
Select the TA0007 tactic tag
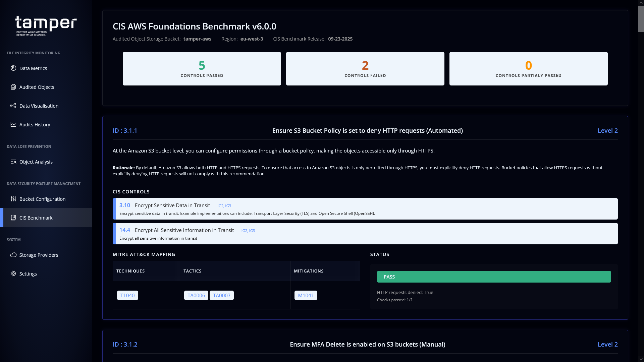pyautogui.click(x=221, y=295)
